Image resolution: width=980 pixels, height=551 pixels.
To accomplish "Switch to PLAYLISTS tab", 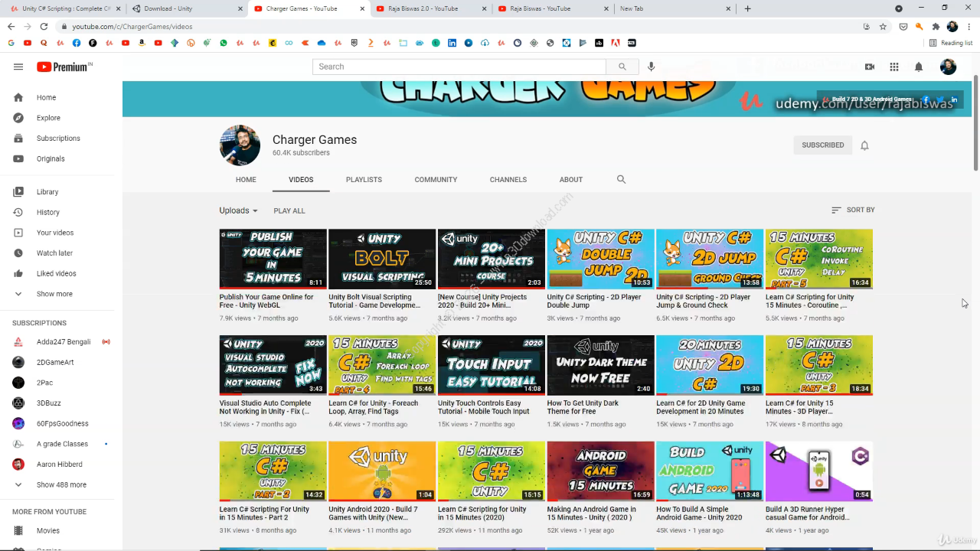I will coord(364,180).
